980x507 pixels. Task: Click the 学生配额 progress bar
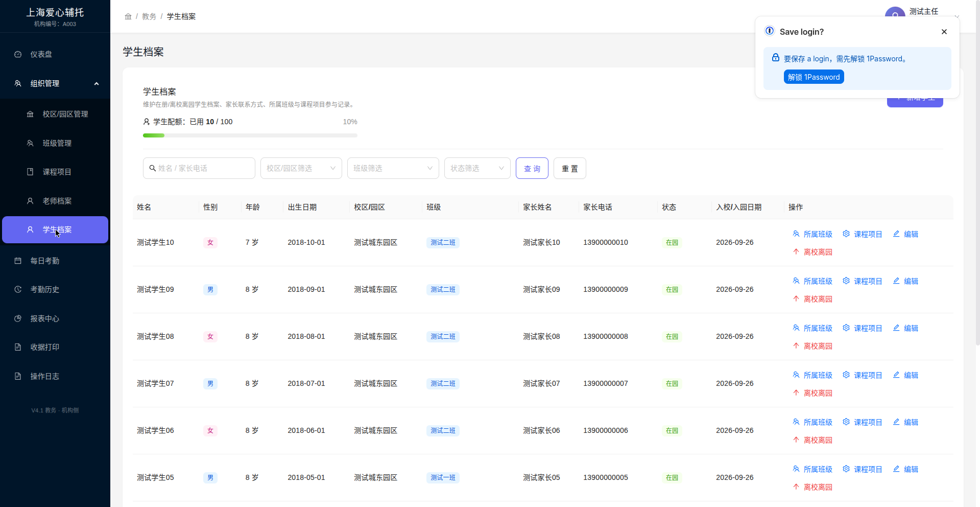pos(250,135)
